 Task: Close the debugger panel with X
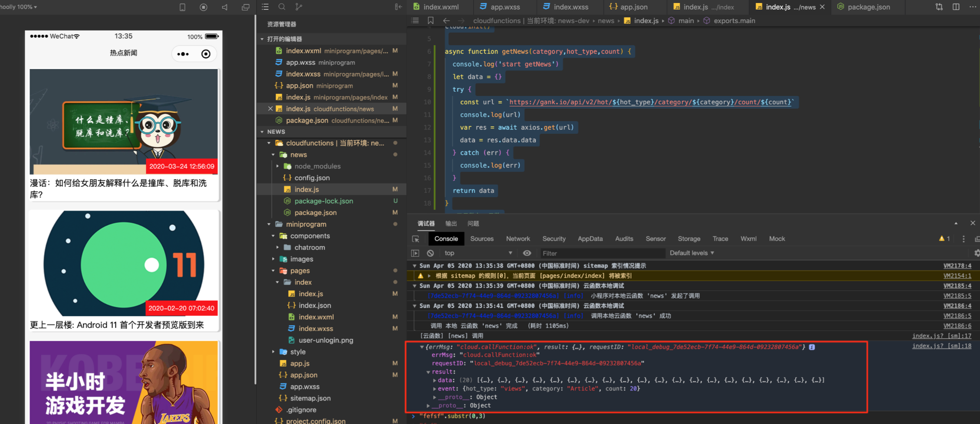click(973, 223)
